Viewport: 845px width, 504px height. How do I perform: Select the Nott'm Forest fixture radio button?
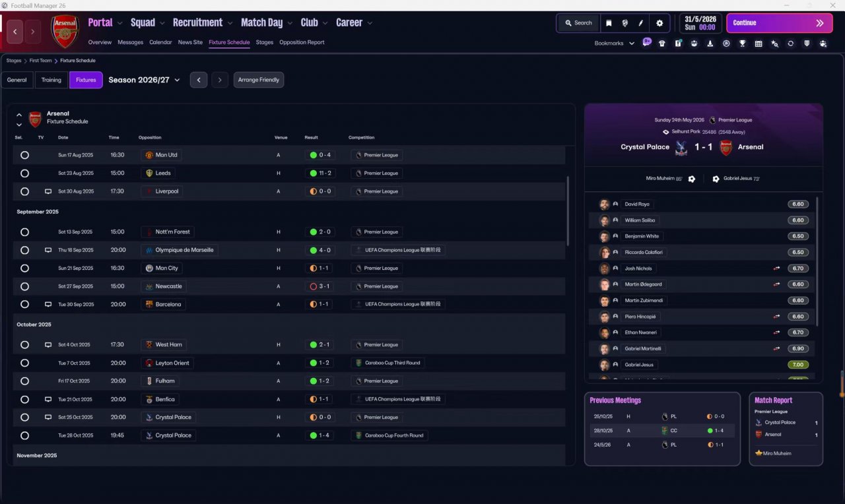click(24, 232)
